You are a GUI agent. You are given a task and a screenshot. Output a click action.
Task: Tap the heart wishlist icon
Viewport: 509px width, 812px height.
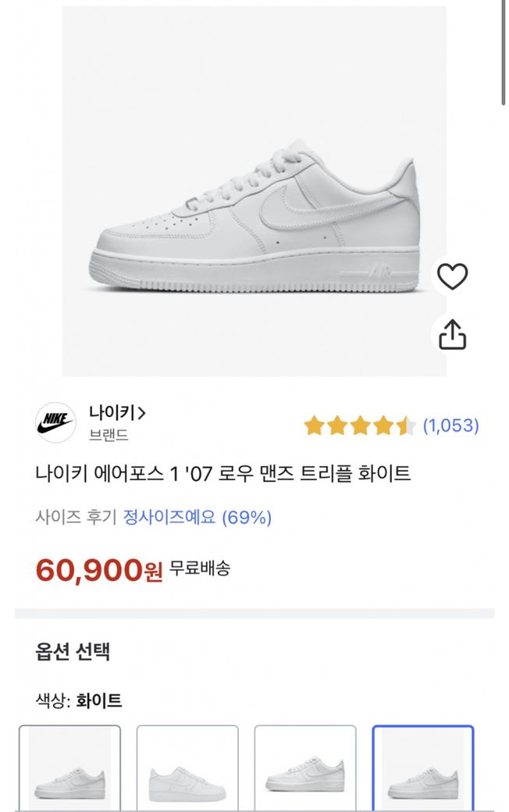(452, 276)
